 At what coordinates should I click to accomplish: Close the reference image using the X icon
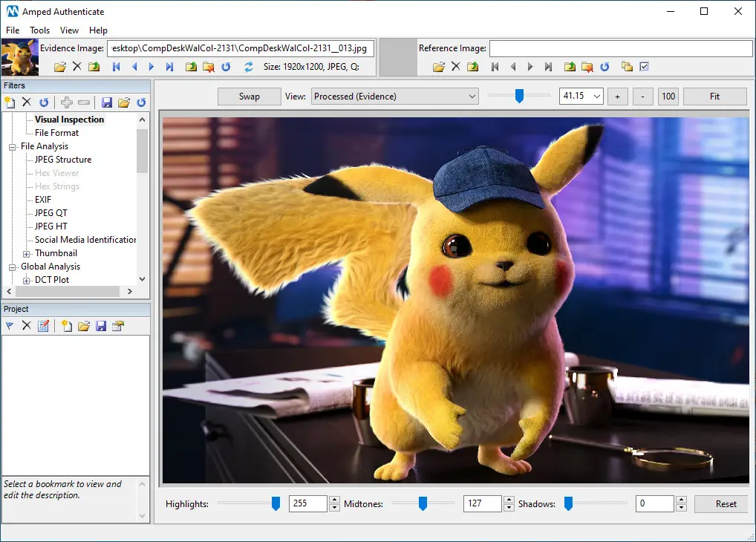(x=456, y=67)
